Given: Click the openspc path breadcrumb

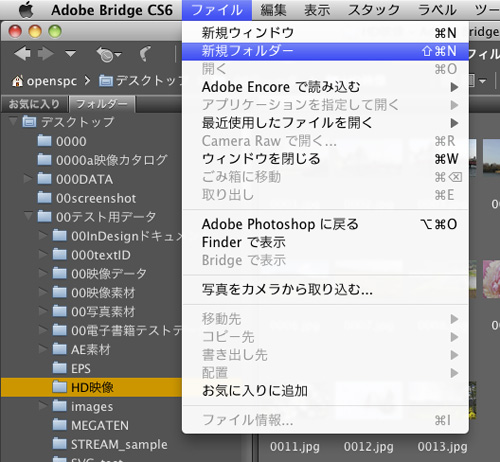Looking at the screenshot, I should click(52, 81).
